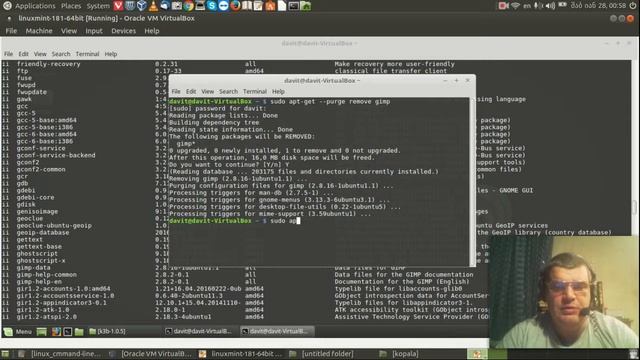Open VirtualBox Input menu
This screenshot has height=360, width=640.
click(94, 31)
